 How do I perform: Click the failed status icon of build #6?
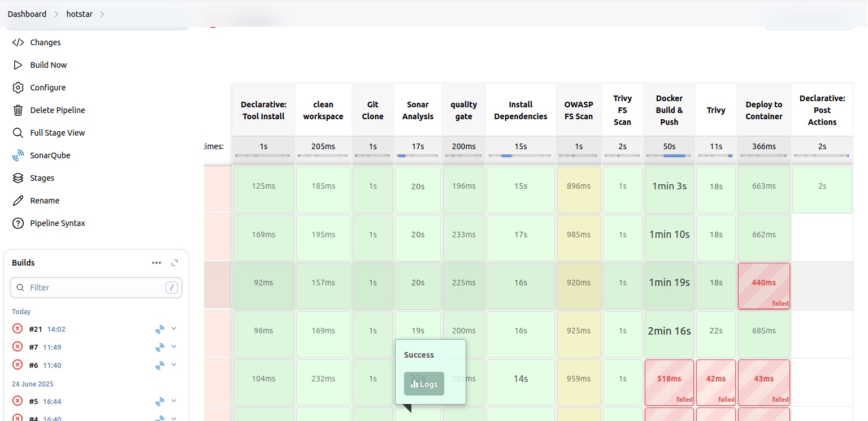(x=18, y=365)
